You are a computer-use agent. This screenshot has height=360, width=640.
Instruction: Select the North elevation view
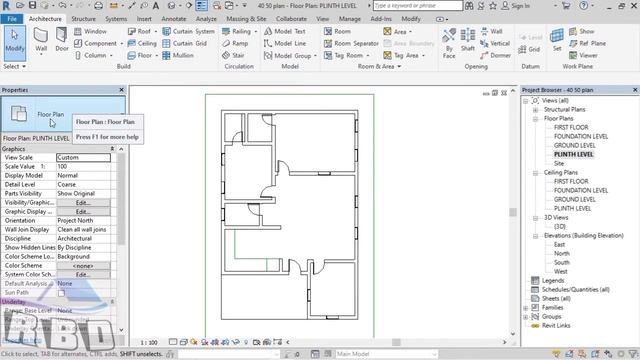(561, 253)
